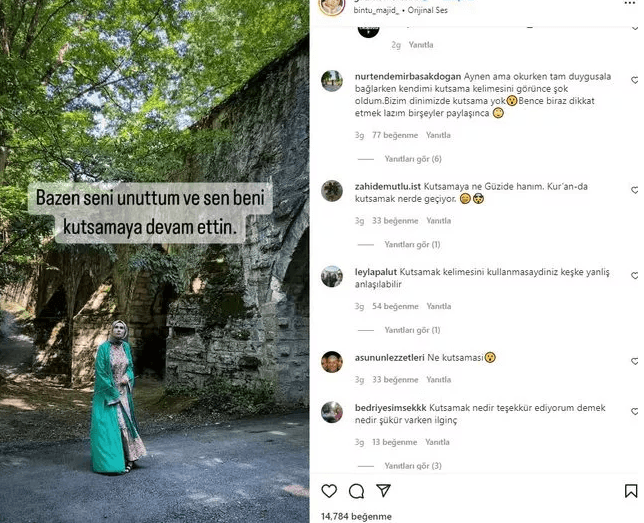Open zahidemutlu.ist avatar
This screenshot has height=523, width=644.
point(332,191)
